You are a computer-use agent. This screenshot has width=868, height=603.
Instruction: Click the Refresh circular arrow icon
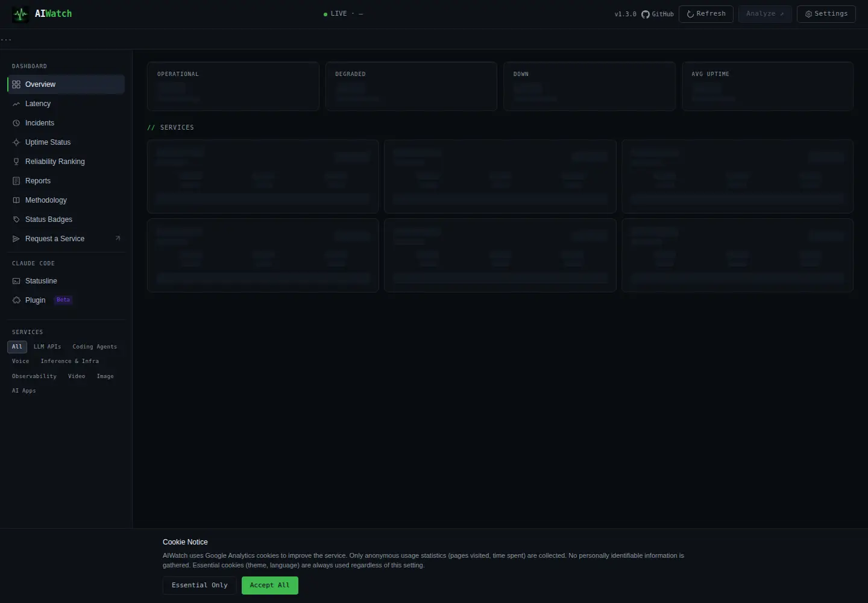(x=691, y=14)
